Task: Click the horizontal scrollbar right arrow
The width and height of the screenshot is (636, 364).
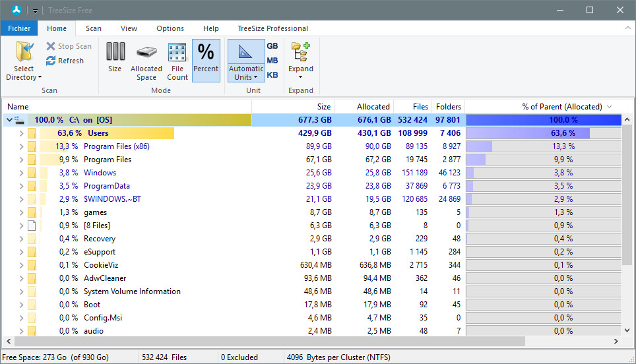Action: tap(616, 342)
